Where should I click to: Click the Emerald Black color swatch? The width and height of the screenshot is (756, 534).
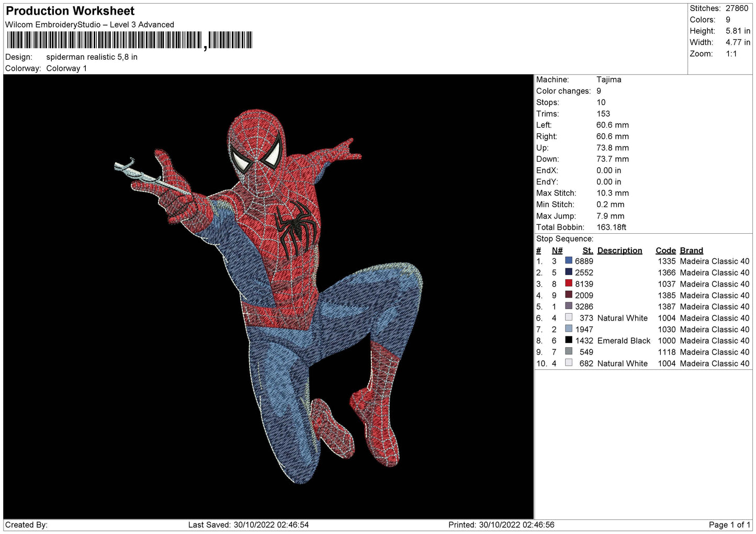tap(569, 340)
